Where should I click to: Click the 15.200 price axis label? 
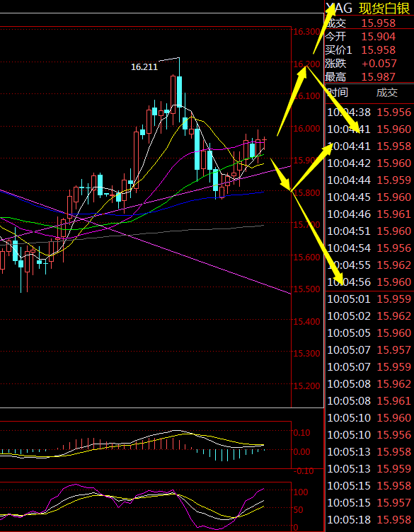click(x=306, y=386)
